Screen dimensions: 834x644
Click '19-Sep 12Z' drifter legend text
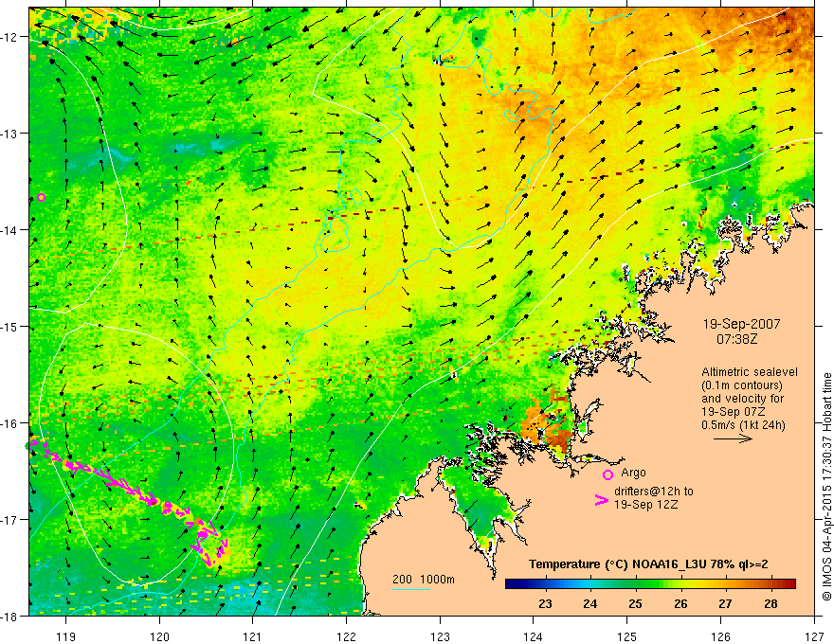click(645, 505)
